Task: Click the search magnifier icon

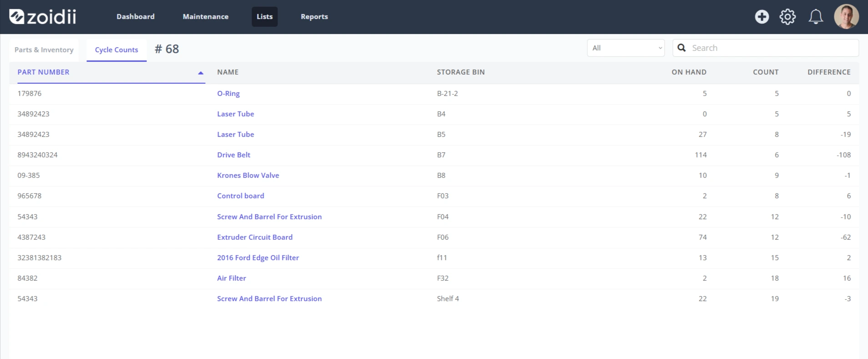Action: [681, 48]
